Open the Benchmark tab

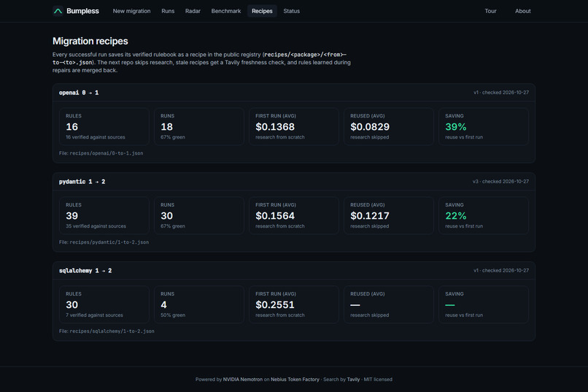coord(226,11)
